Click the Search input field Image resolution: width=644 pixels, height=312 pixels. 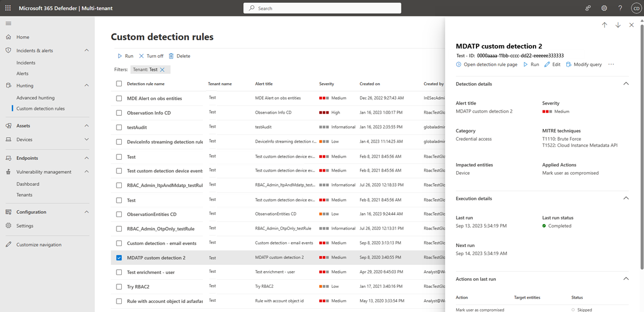tap(322, 8)
